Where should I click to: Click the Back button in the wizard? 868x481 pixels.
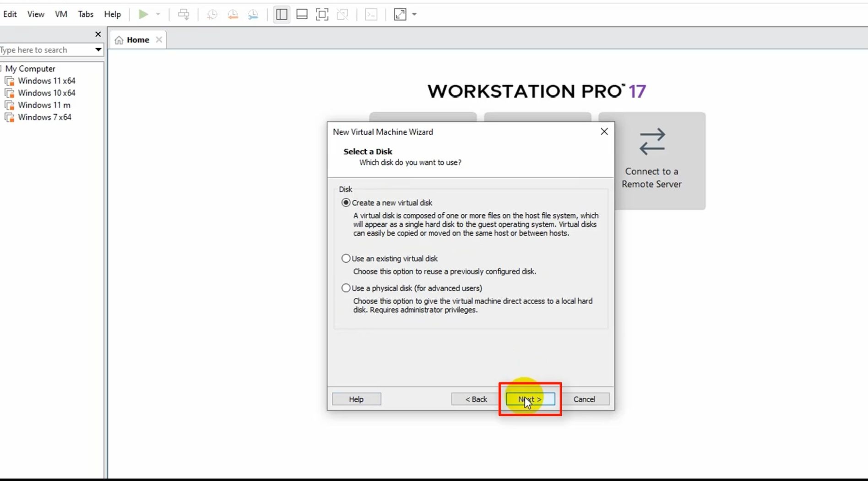tap(476, 399)
